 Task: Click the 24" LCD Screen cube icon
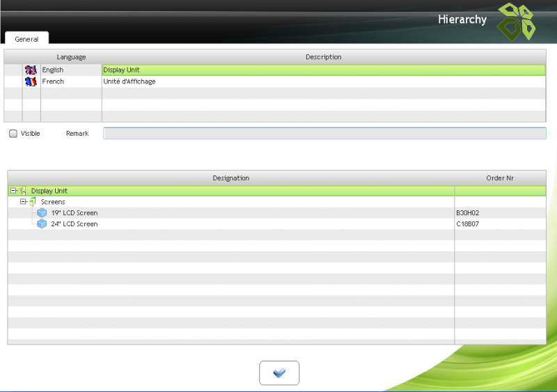[x=42, y=224]
